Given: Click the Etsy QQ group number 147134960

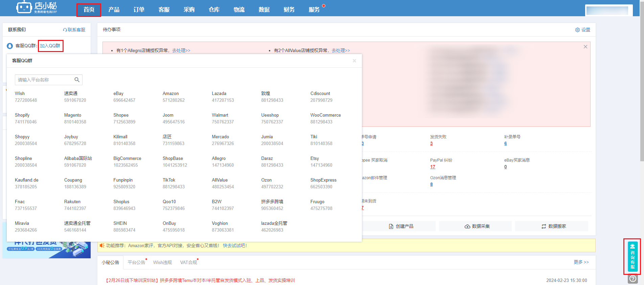Looking at the screenshot, I should tap(321, 165).
